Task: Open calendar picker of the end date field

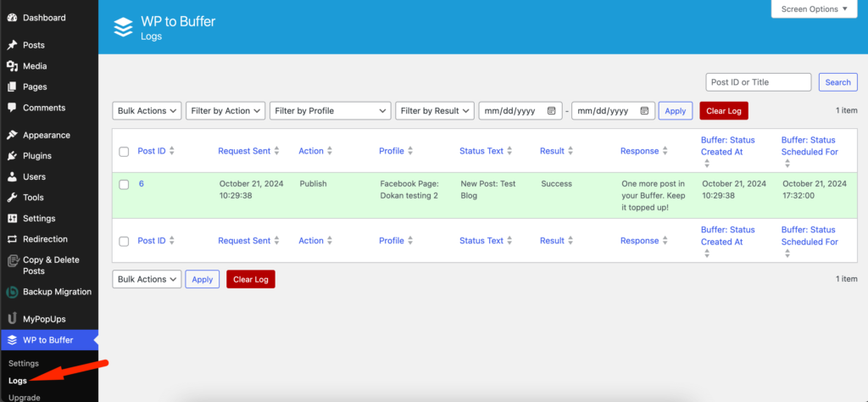Action: point(644,111)
